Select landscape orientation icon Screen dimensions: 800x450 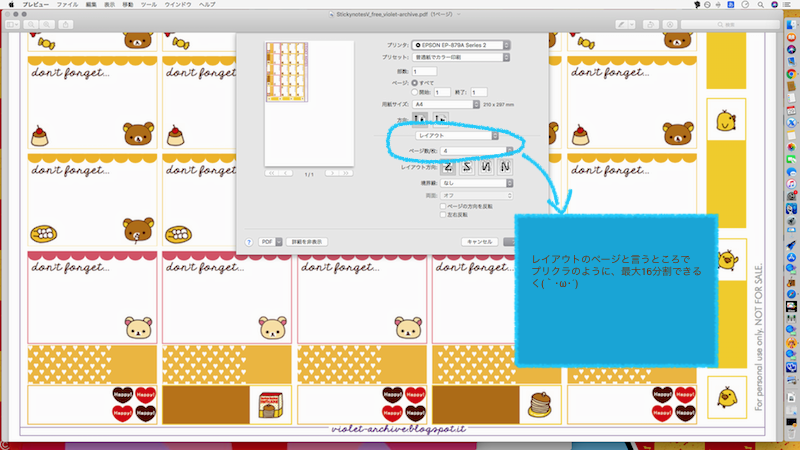click(x=440, y=118)
